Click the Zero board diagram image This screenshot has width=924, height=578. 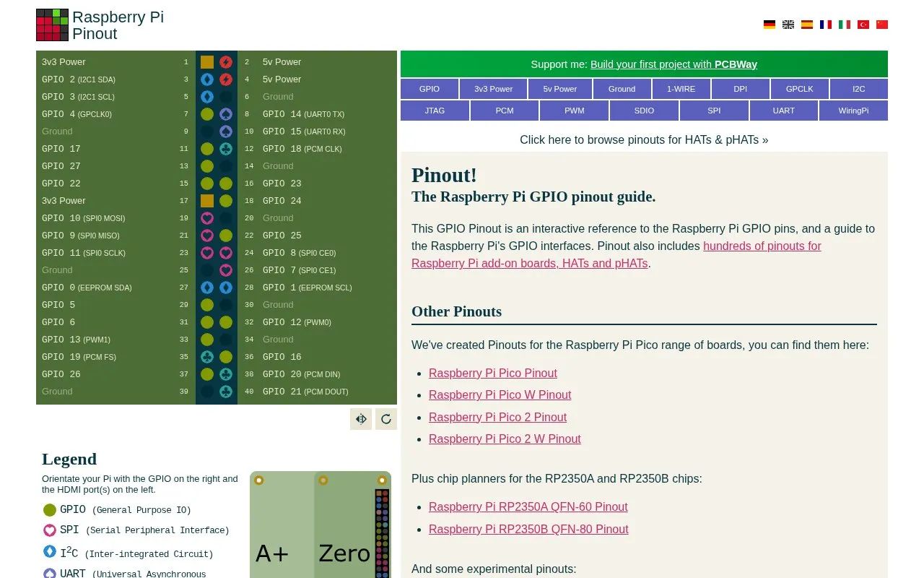pos(344,525)
